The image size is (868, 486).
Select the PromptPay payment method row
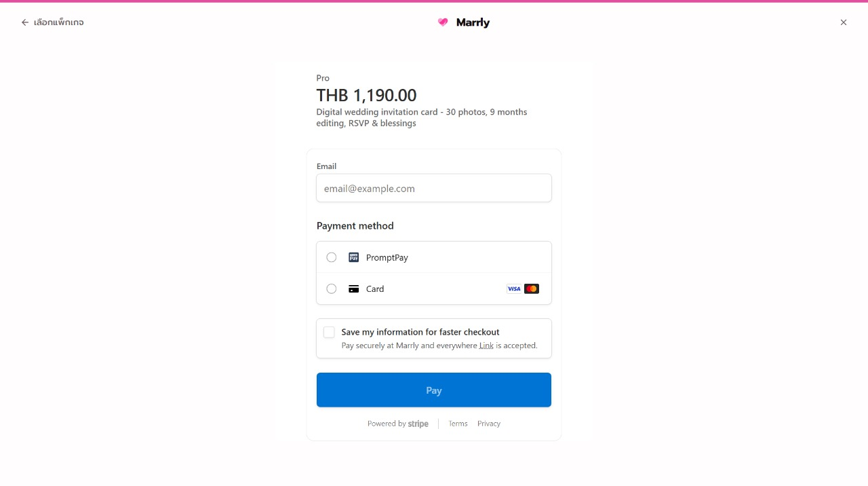(x=433, y=257)
